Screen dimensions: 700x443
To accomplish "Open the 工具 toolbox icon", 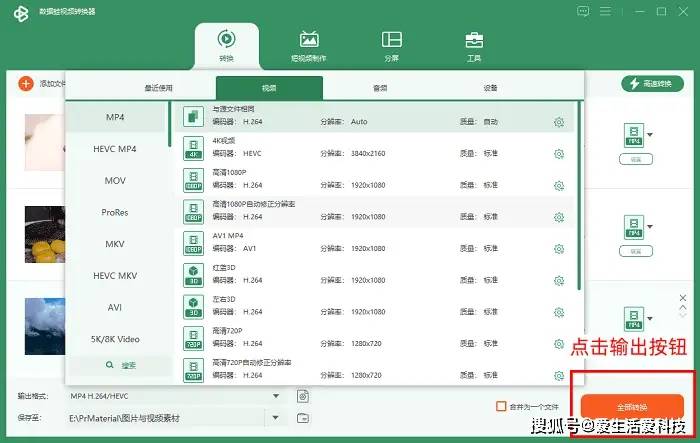I will pyautogui.click(x=475, y=40).
